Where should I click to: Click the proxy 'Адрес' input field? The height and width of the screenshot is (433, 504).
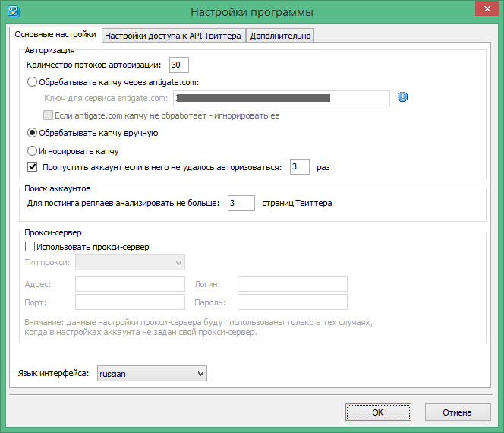click(x=130, y=284)
